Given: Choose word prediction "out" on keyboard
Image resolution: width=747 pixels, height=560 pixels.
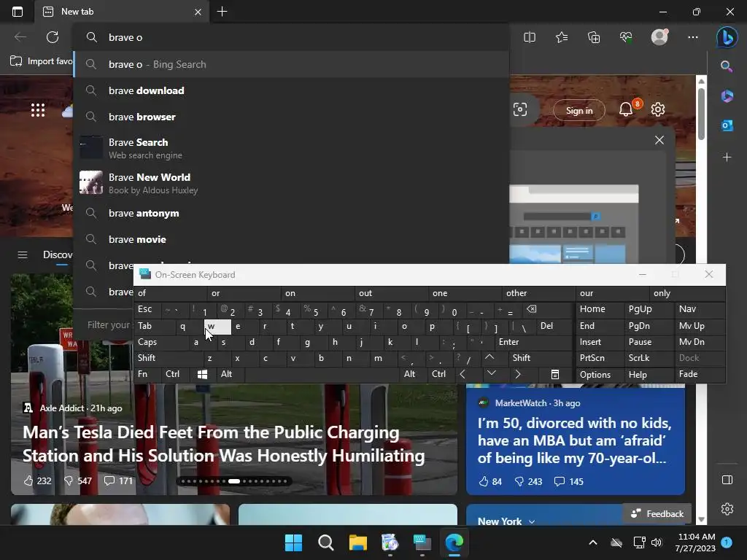Looking at the screenshot, I should 391,293.
